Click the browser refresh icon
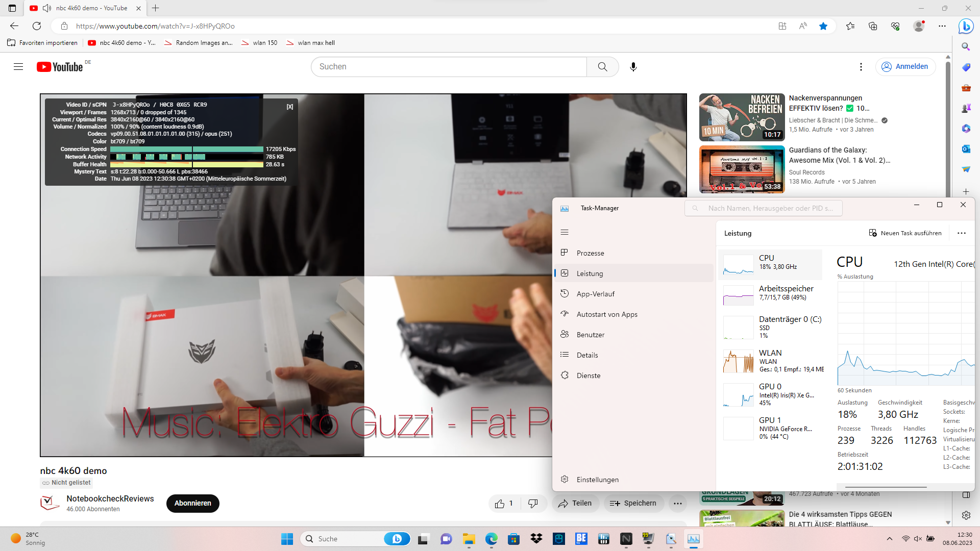Screen dimensions: 980x551 (37, 26)
